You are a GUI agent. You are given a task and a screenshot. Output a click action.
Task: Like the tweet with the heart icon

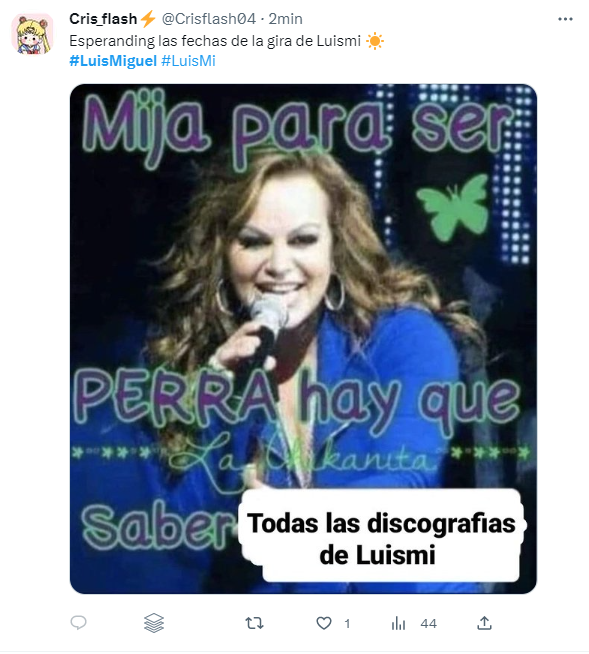pyautogui.click(x=324, y=623)
